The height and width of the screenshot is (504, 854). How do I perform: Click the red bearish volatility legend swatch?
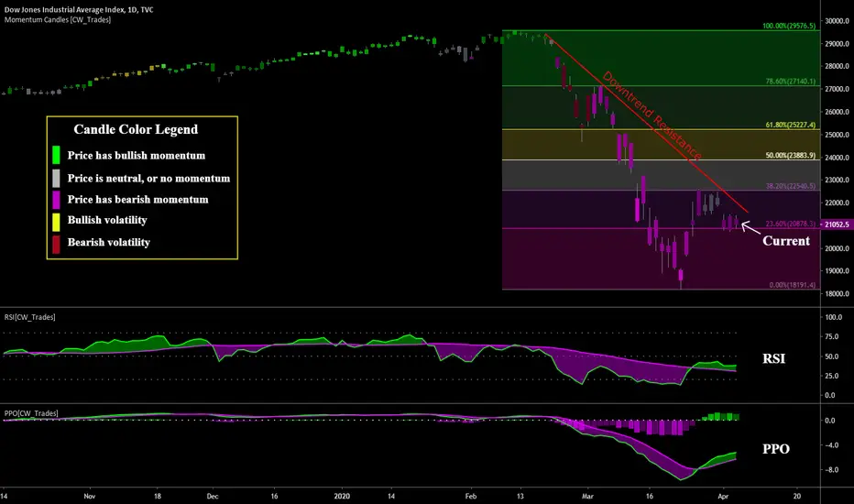(x=56, y=245)
